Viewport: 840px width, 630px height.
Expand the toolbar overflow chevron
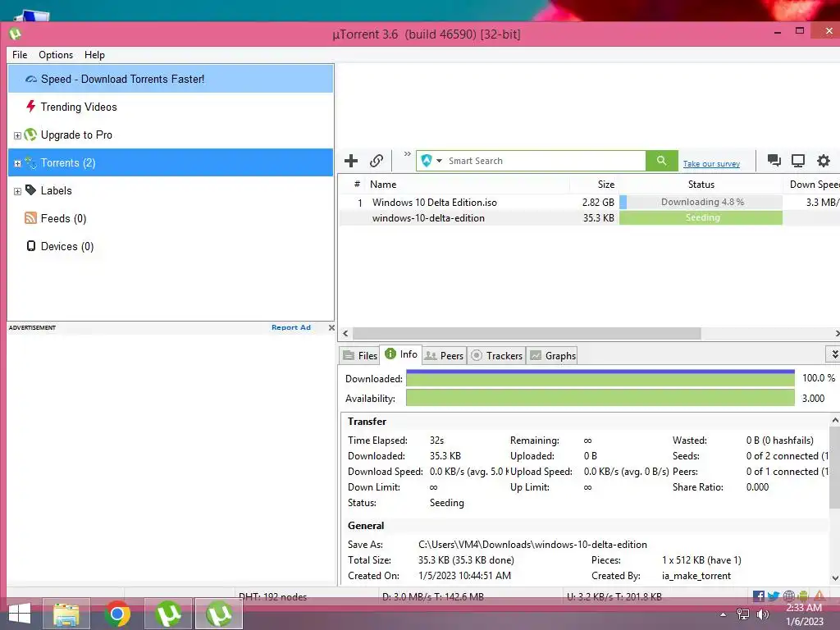(x=407, y=153)
